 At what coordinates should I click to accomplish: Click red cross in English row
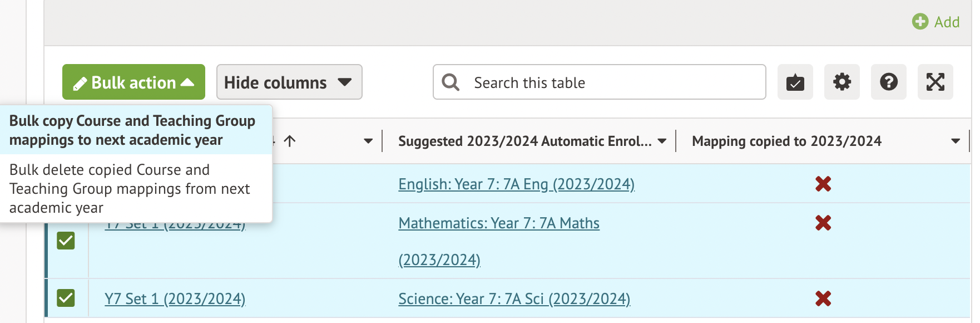823,184
